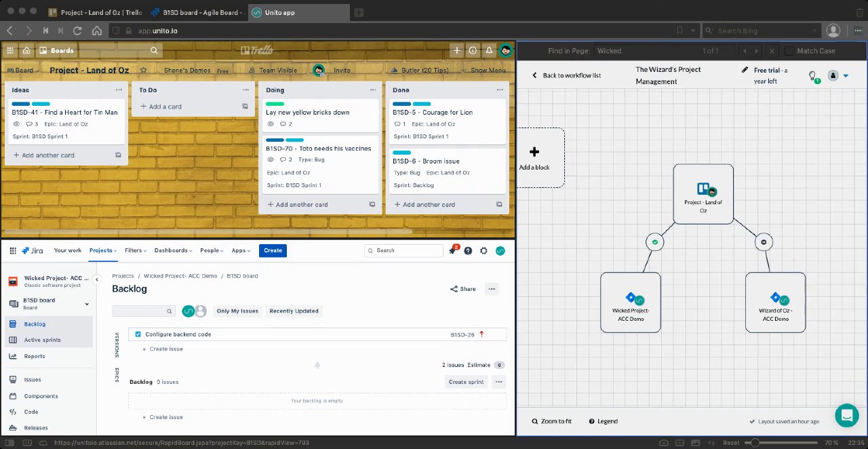Click blue label on B1SD-41 card
Viewport: 868px width, 449px height.
coord(21,103)
